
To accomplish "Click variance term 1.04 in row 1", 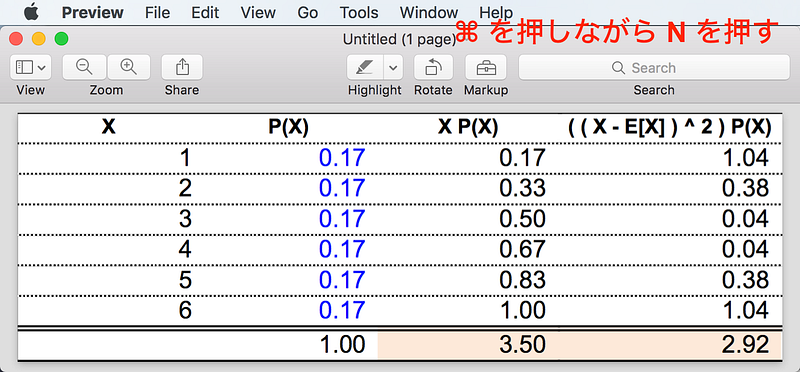I will point(746,158).
